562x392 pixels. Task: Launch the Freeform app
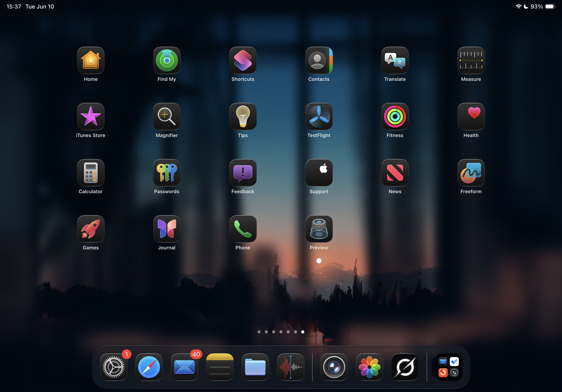coord(471,173)
